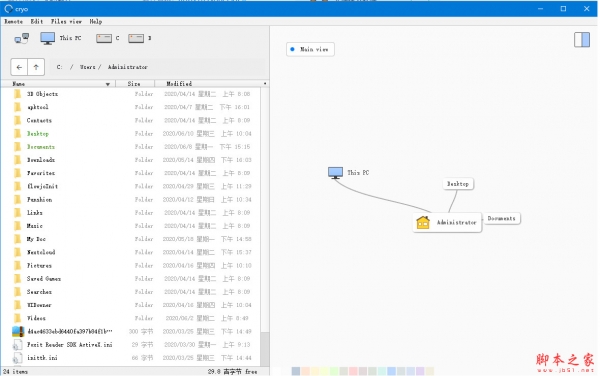Pick the light blue color swatch
The width and height of the screenshot is (600, 376).
(391, 371)
